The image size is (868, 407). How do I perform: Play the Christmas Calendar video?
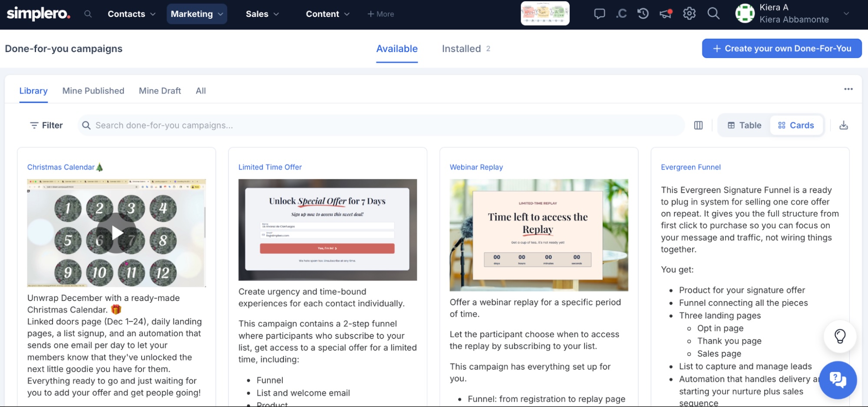(x=116, y=233)
